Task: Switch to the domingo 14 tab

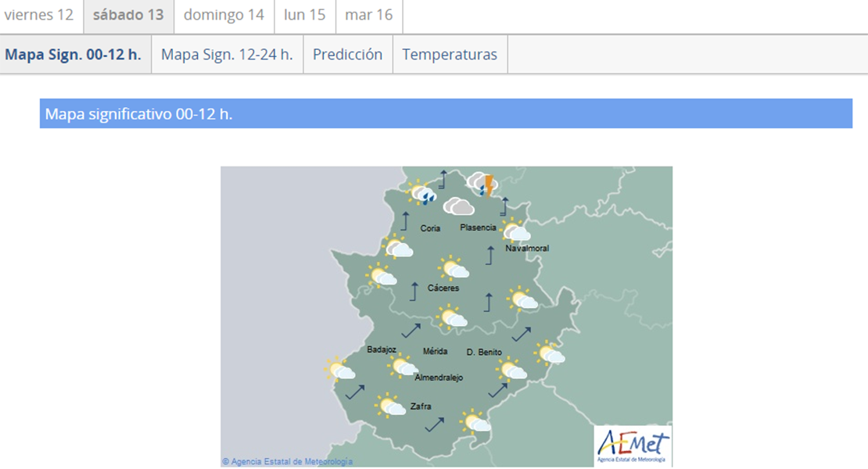Action: [224, 16]
